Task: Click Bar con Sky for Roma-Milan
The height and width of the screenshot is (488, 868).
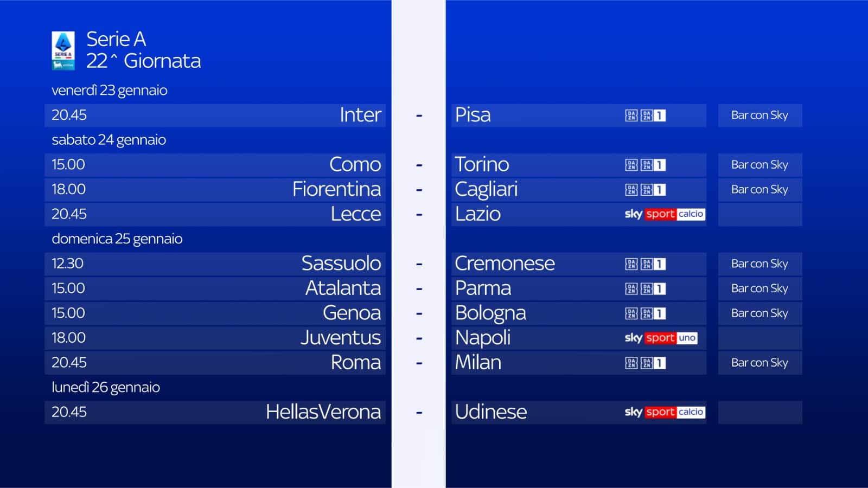Action: [x=759, y=363]
